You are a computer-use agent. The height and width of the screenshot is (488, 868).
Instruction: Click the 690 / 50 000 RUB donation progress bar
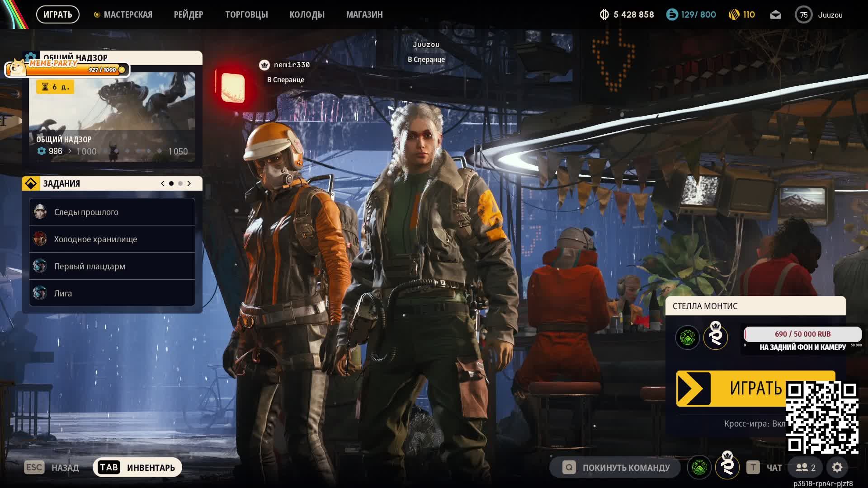tap(802, 334)
